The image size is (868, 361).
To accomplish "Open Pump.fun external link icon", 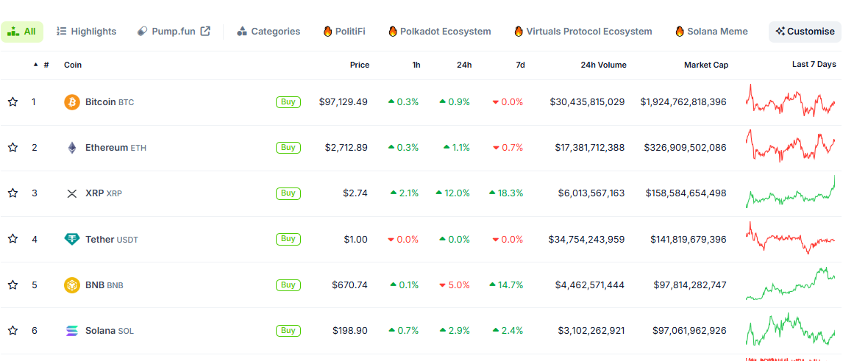I will tap(205, 31).
